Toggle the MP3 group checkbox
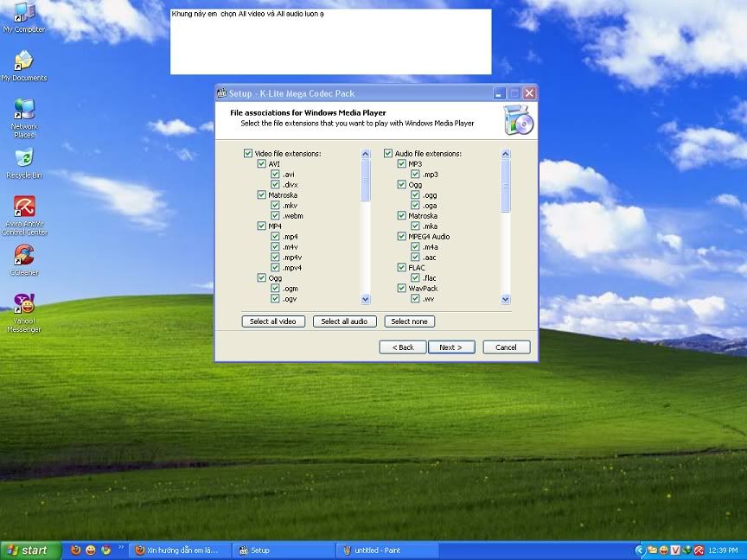747x560 pixels. click(x=402, y=164)
